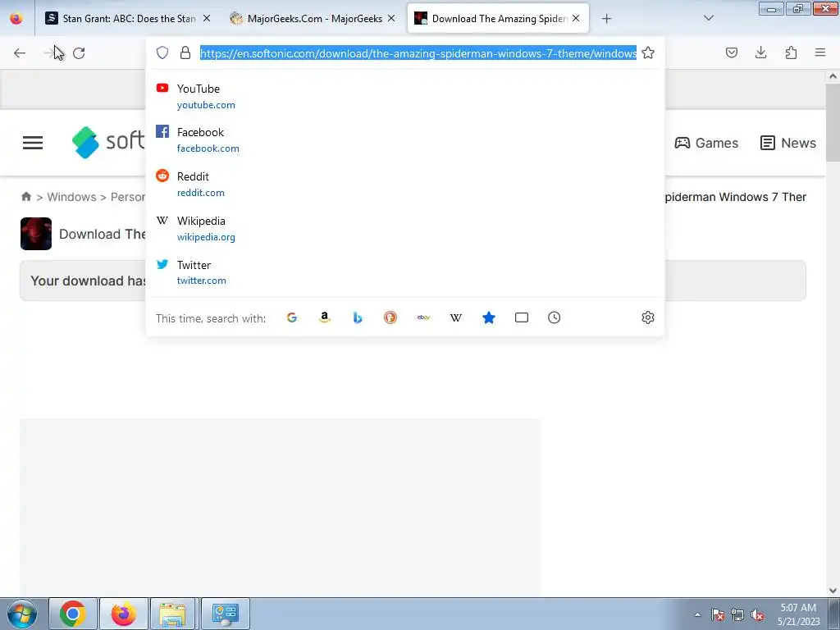Choose Facebook suggestion
840x630 pixels.
coord(405,139)
